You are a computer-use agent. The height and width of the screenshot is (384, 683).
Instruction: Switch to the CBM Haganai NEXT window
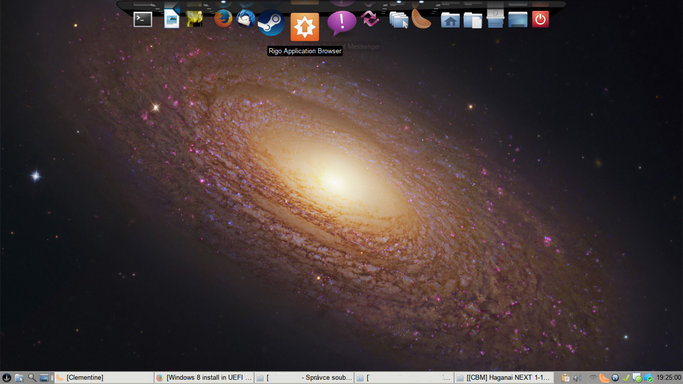coord(504,377)
